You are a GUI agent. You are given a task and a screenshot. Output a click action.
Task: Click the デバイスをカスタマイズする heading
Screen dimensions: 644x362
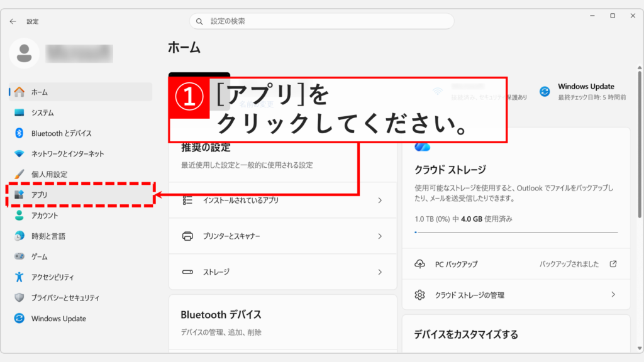coord(466,334)
